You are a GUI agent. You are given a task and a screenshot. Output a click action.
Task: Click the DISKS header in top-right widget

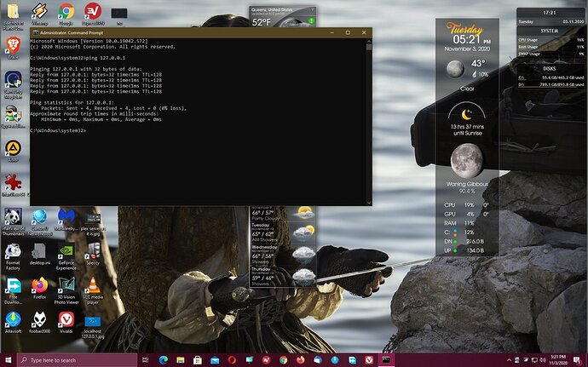coord(549,69)
